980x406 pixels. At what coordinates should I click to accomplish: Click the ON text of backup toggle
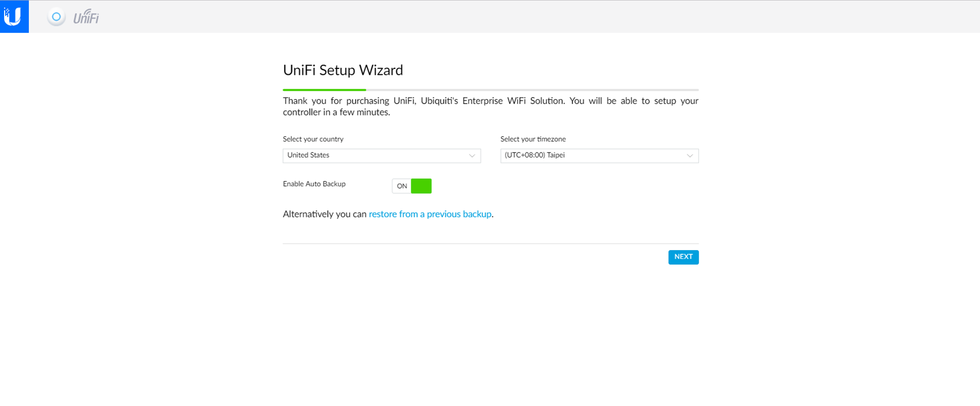[402, 186]
